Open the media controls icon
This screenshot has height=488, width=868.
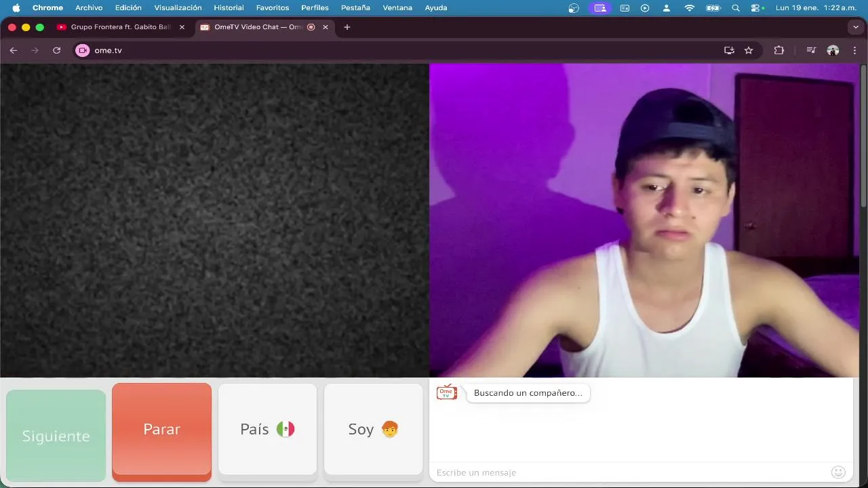click(x=811, y=50)
